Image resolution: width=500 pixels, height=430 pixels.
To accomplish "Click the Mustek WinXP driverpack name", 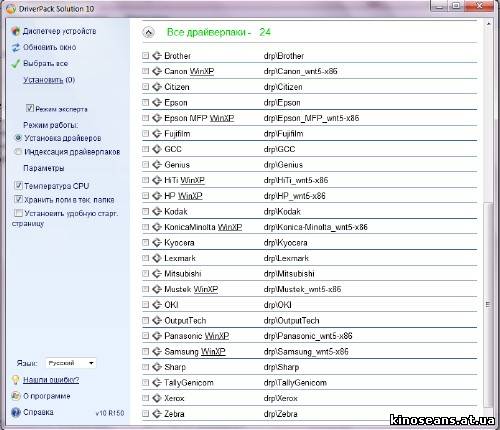I will (x=191, y=289).
